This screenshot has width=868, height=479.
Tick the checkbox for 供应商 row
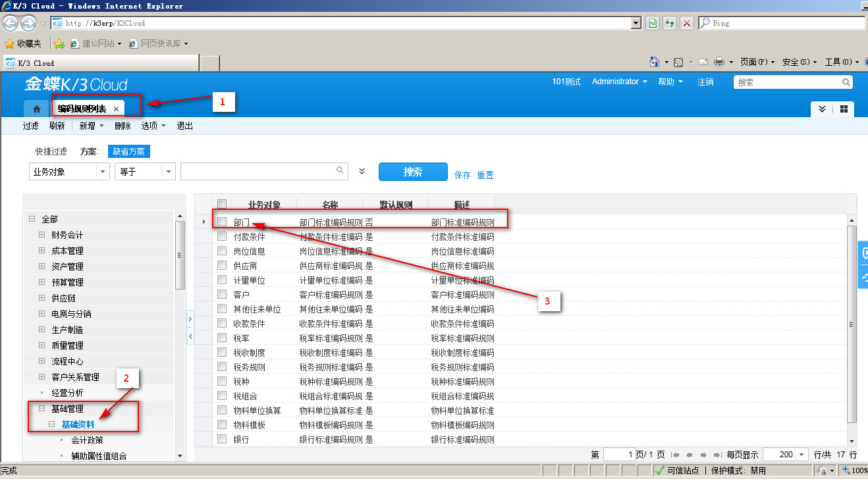[222, 265]
